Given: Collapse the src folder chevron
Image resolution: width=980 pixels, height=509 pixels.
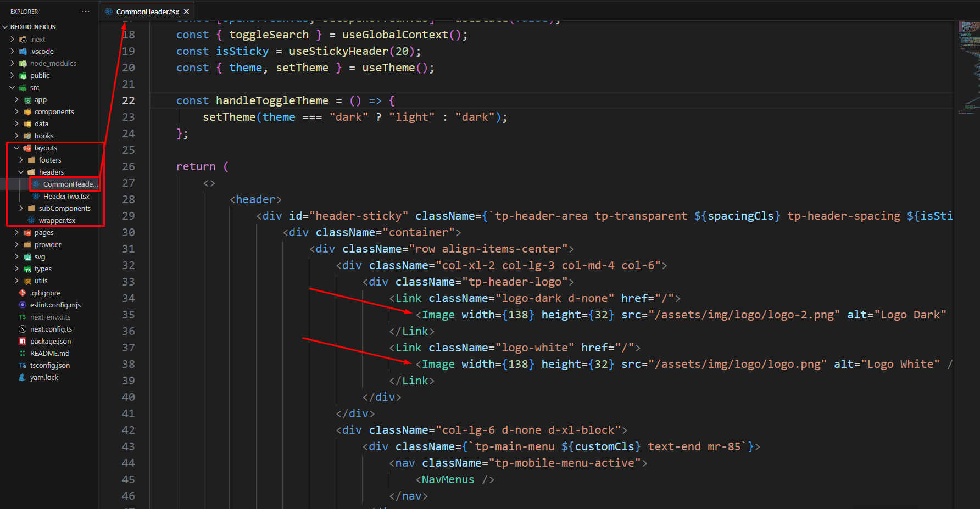Looking at the screenshot, I should (x=12, y=88).
